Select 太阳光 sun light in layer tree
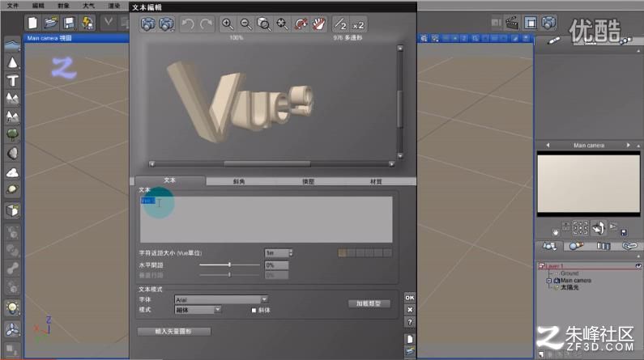644x360 pixels. click(x=569, y=287)
